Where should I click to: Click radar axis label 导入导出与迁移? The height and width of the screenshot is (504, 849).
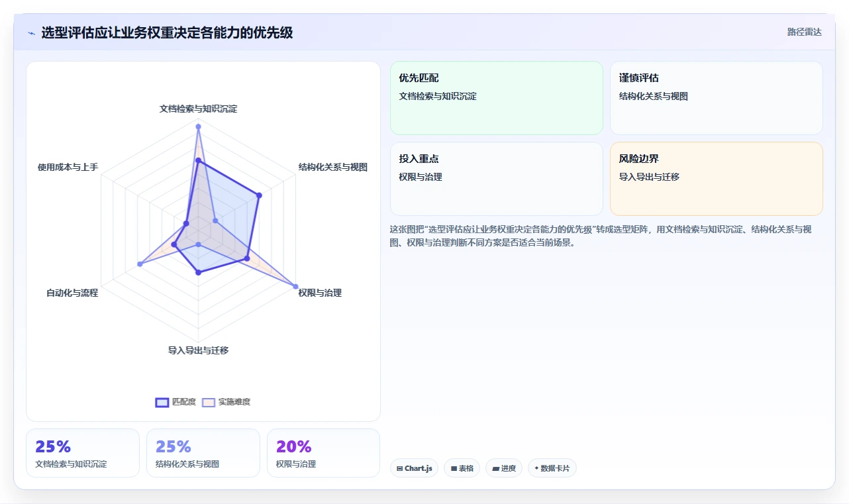click(198, 350)
